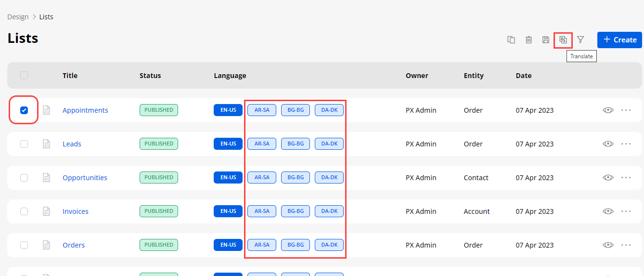Click document icon beside Leads
The image size is (644, 276).
47,144
